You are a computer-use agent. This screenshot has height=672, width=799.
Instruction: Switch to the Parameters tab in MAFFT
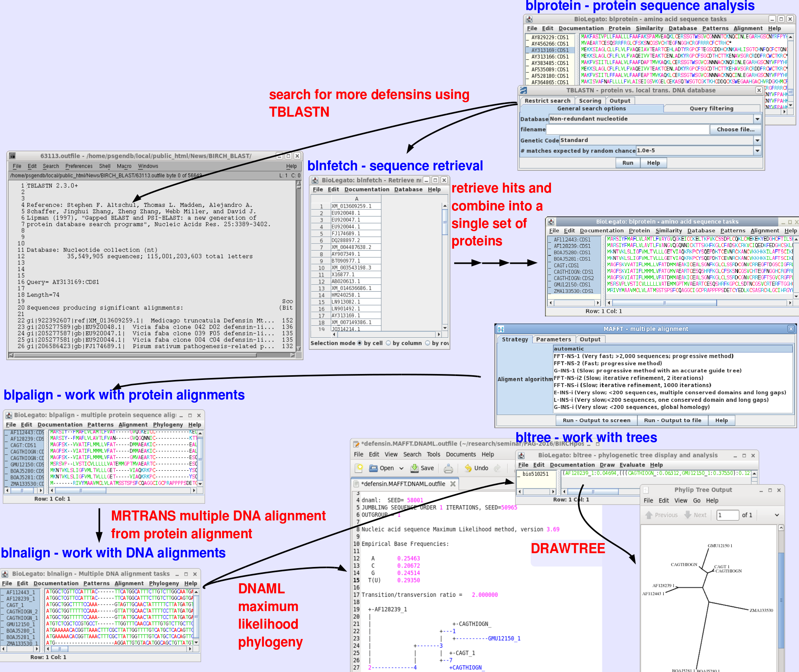click(x=553, y=339)
